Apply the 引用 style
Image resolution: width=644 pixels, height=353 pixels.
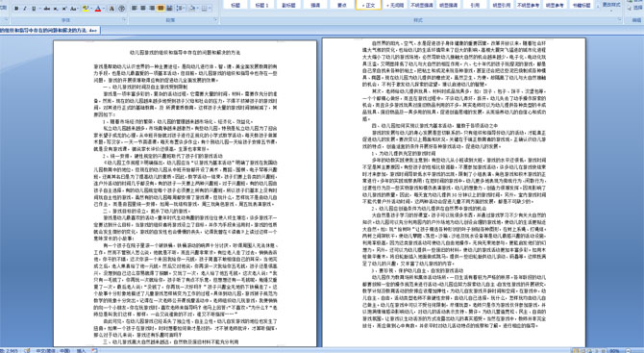475,5
